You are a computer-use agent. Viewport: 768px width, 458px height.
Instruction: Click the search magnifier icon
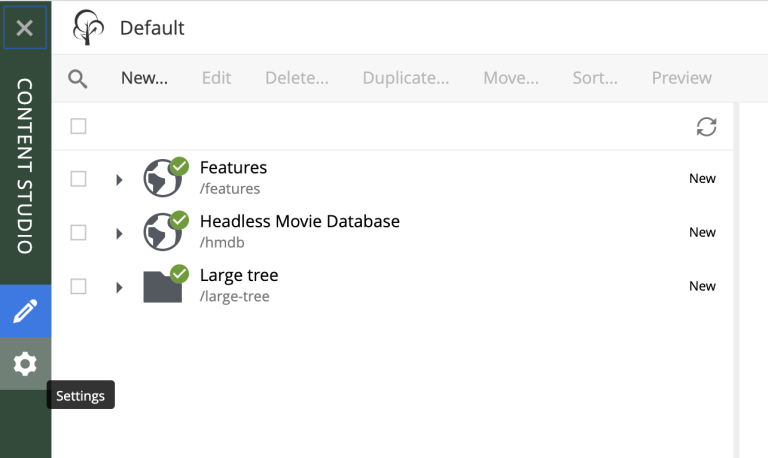78,79
